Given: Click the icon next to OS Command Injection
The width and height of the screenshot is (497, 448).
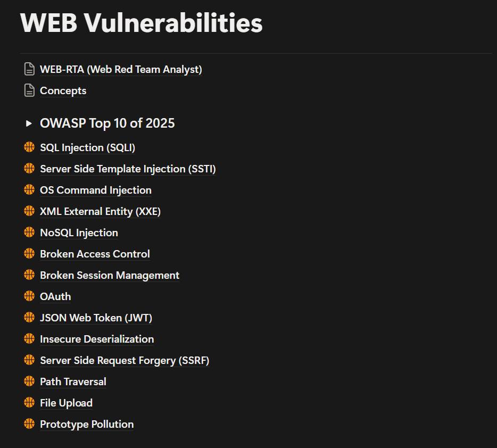Looking at the screenshot, I should coord(29,190).
